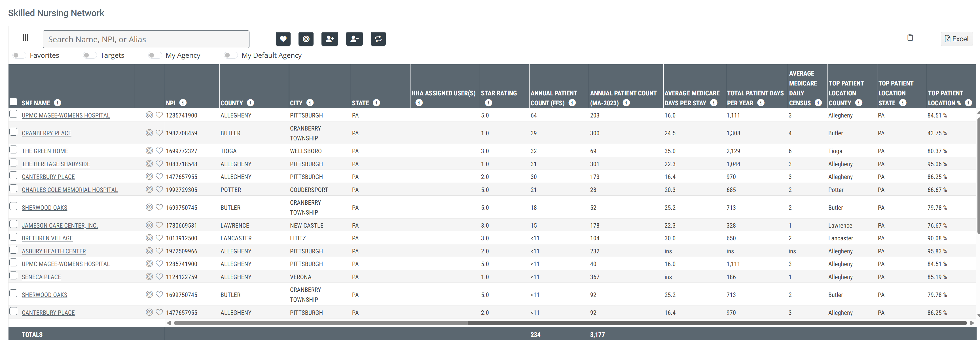Show info for Star Rating column

[x=488, y=103]
